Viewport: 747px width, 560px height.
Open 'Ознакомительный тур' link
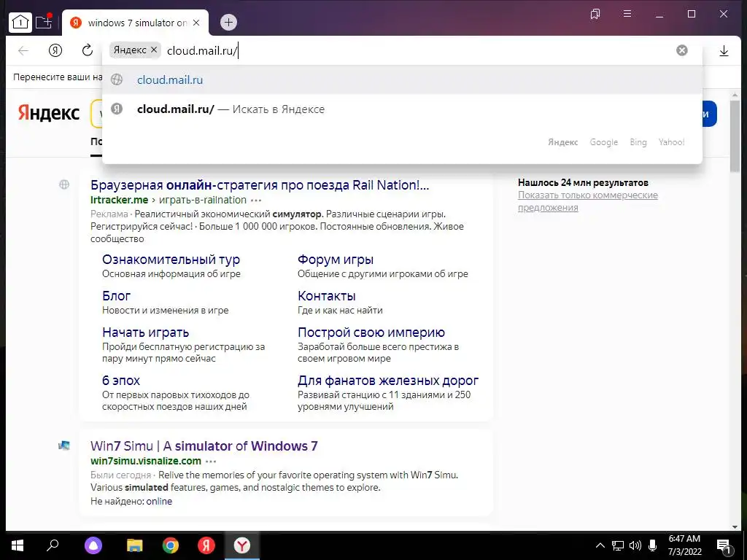[x=171, y=260]
